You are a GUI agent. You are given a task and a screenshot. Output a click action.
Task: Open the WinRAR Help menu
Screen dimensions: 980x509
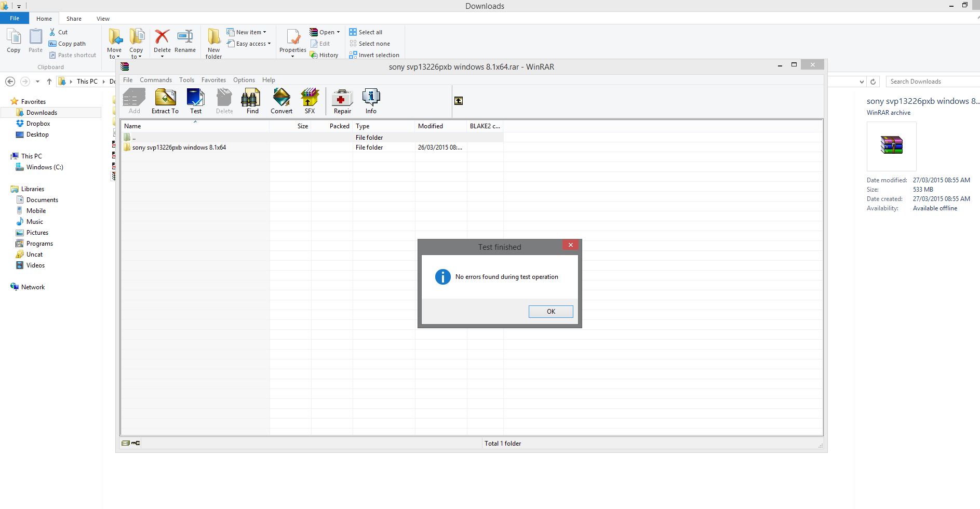269,80
